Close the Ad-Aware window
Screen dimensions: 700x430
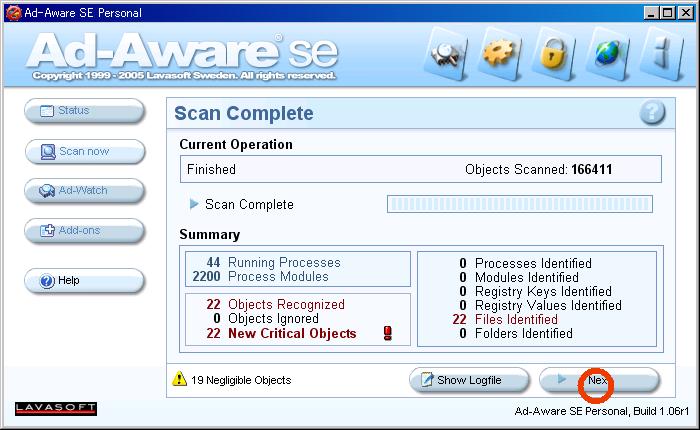[686, 13]
